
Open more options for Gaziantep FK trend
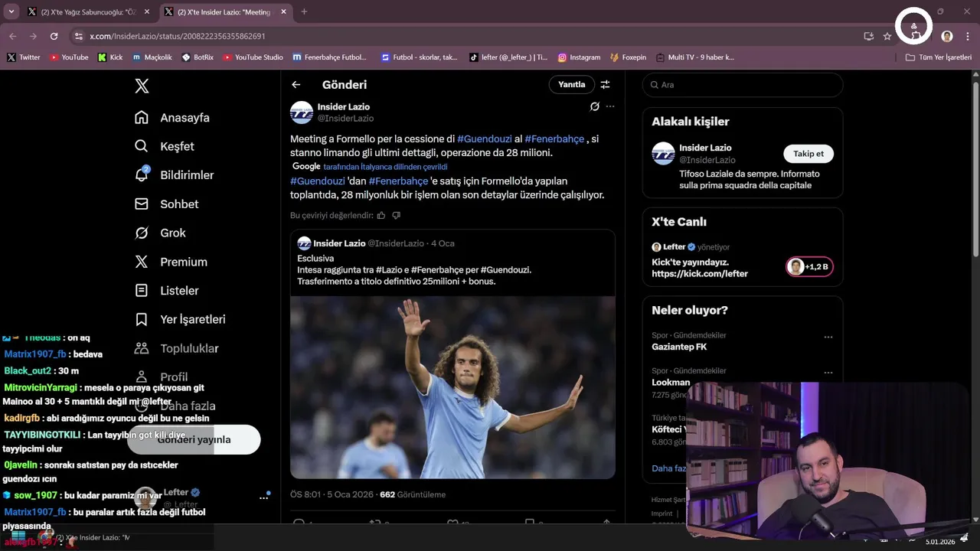828,337
